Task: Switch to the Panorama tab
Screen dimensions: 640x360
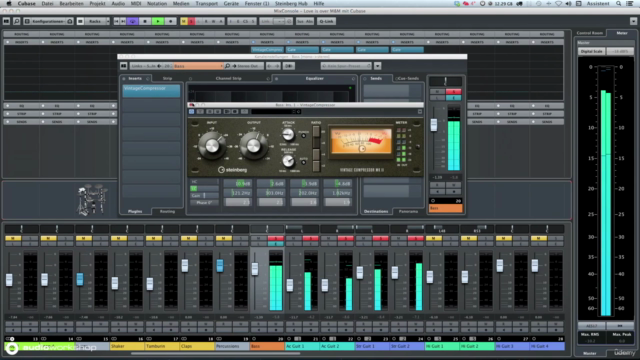Action: point(408,211)
